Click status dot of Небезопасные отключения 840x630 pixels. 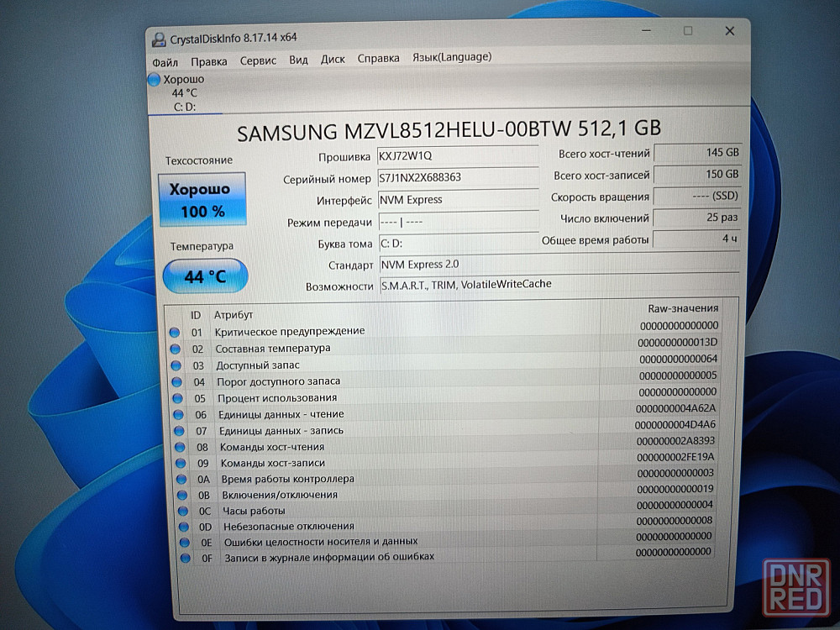pyautogui.click(x=184, y=527)
